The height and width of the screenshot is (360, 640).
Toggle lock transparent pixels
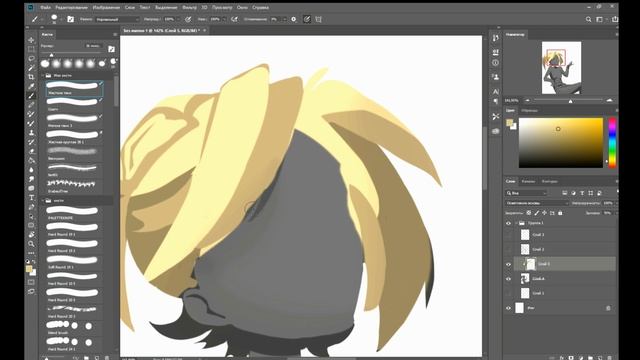[529, 213]
